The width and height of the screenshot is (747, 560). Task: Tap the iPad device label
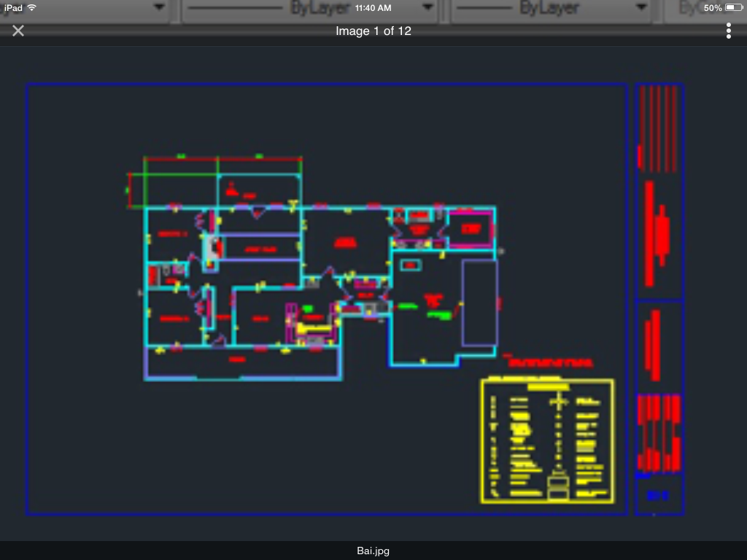tap(13, 7)
